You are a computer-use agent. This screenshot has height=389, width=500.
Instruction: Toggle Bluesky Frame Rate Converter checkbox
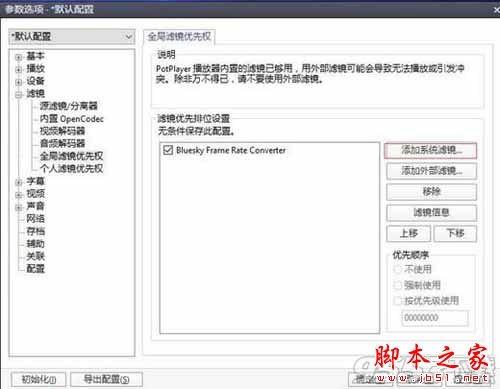[x=168, y=150]
